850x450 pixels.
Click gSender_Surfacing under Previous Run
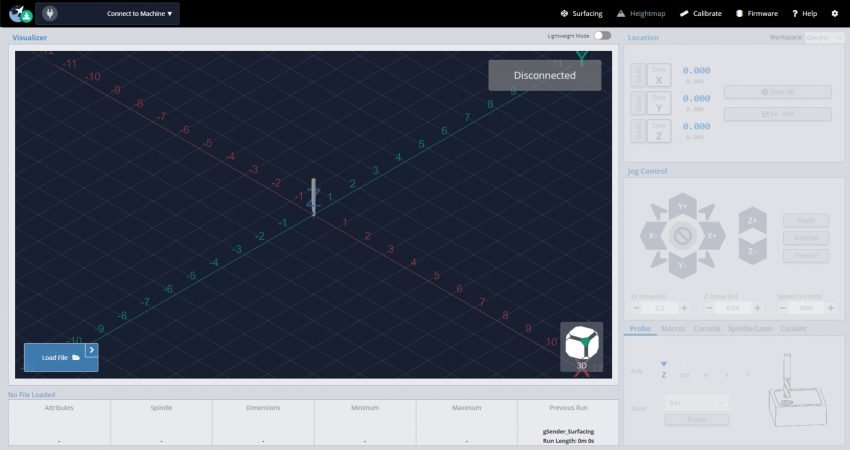click(x=568, y=432)
